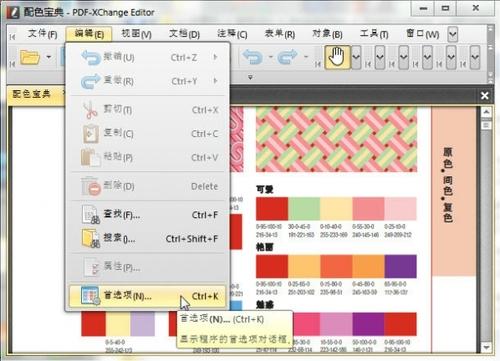Viewport: 500px width, 361px height.
Task: Click the small toolbar options triangle
Action: (250, 77)
